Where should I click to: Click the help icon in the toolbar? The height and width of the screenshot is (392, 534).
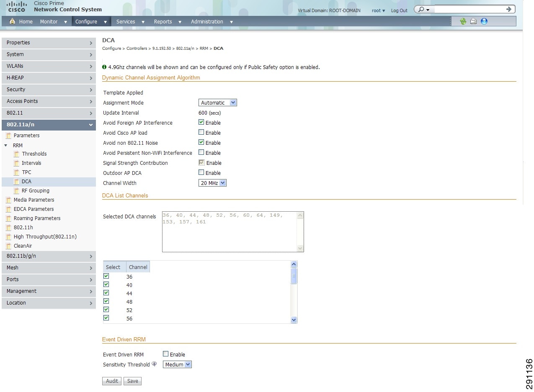483,21
